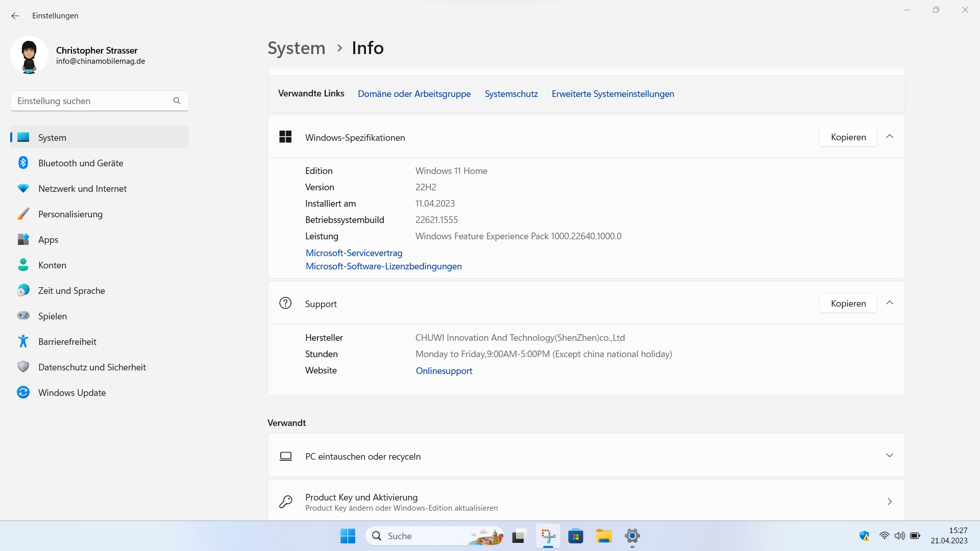
Task: Open Microsoft Store from the taskbar
Action: pos(576,536)
